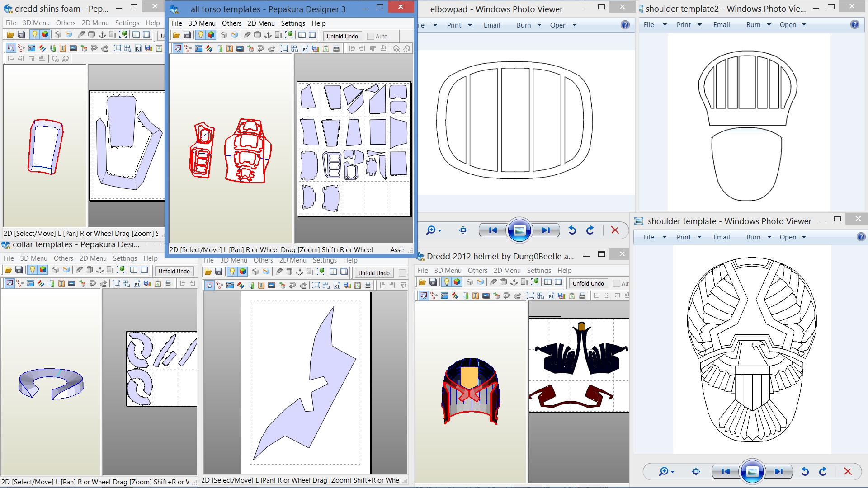868x488 pixels.
Task: Click Unfold Undo in Dredd 2012 helmet window
Action: pos(588,283)
